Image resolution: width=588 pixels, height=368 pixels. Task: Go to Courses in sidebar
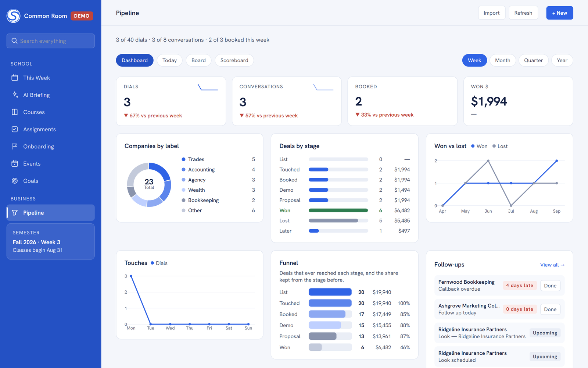point(51,112)
